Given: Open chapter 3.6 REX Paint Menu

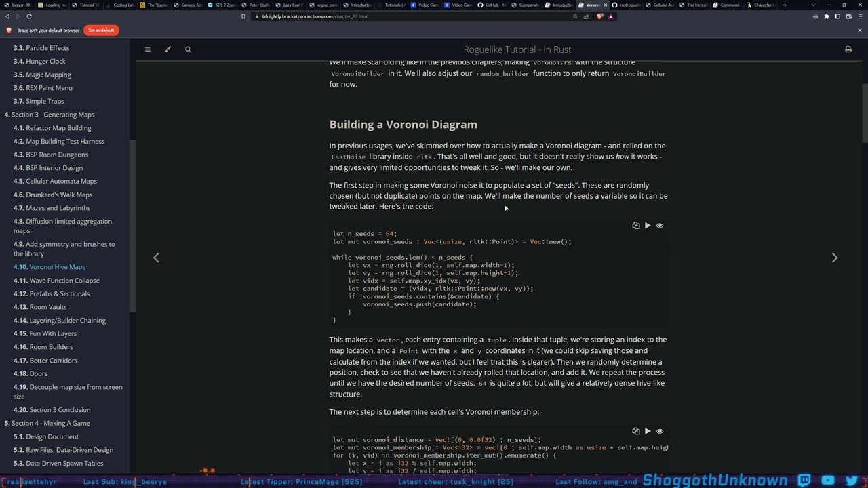Looking at the screenshot, I should point(43,87).
